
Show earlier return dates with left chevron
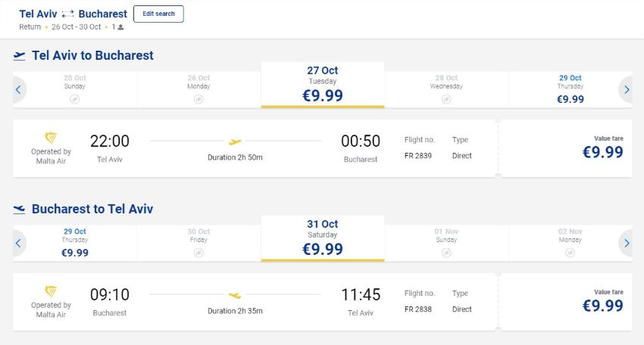click(x=18, y=244)
